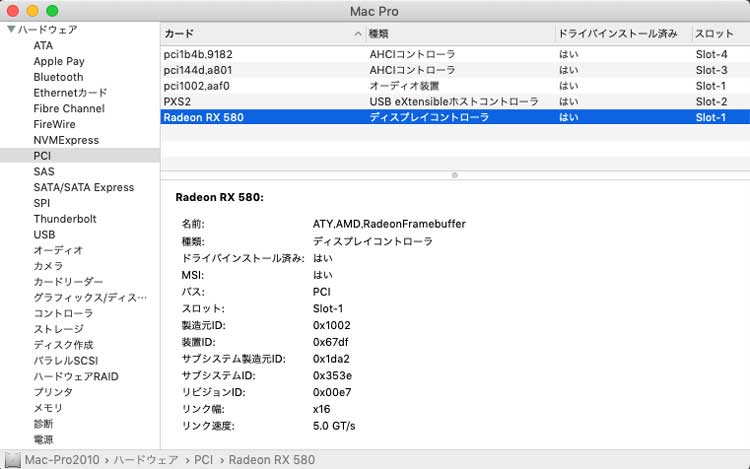Image resolution: width=750 pixels, height=469 pixels.
Task: Open カードリーダー in the sidebar
Action: coord(68,282)
